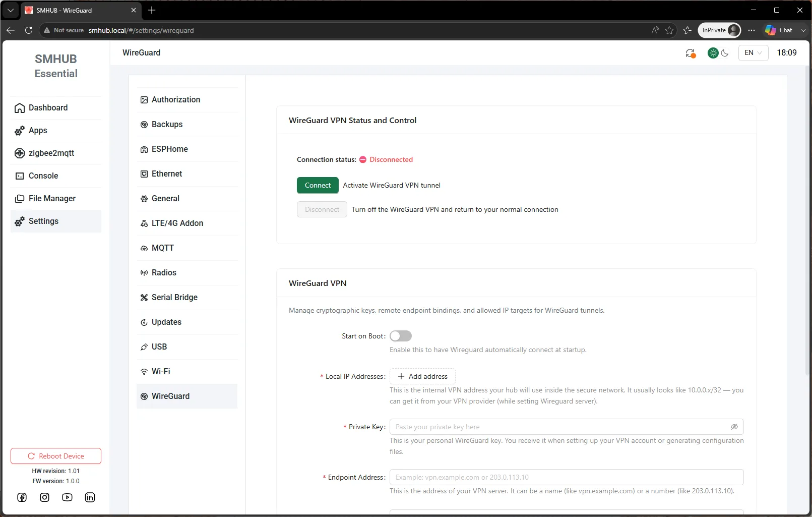Open a new browser tab
This screenshot has height=517, width=812.
pyautogui.click(x=152, y=10)
